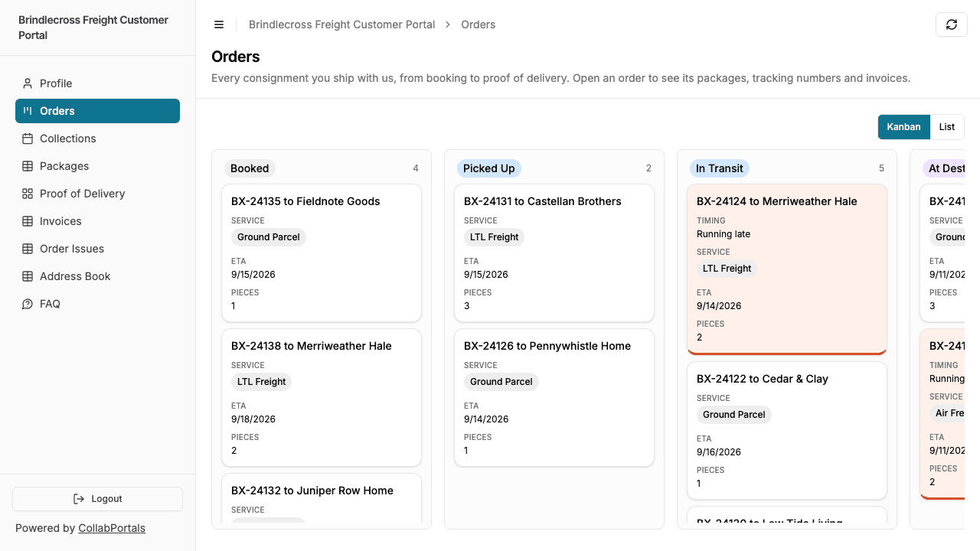
Task: Open Order Issues page
Action: 97,249
